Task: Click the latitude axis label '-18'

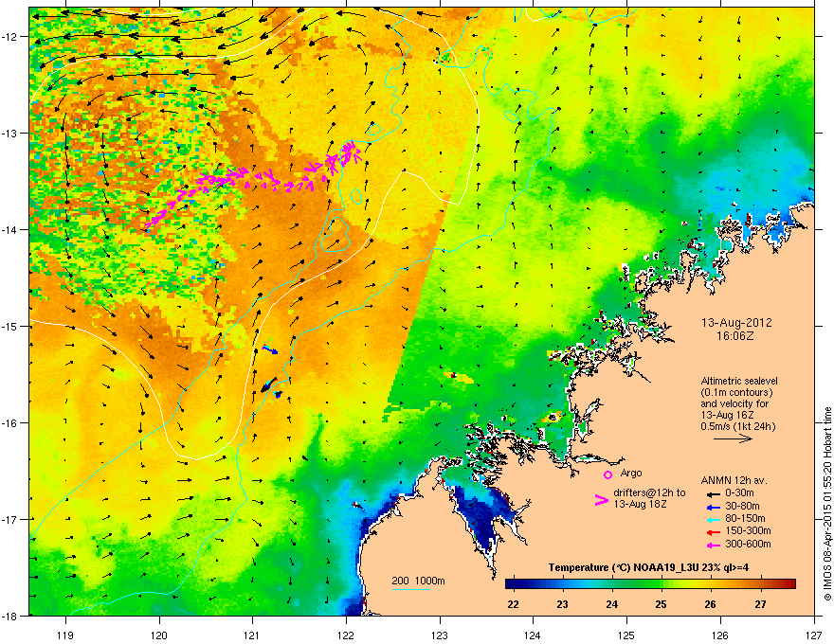Action: pyautogui.click(x=9, y=616)
